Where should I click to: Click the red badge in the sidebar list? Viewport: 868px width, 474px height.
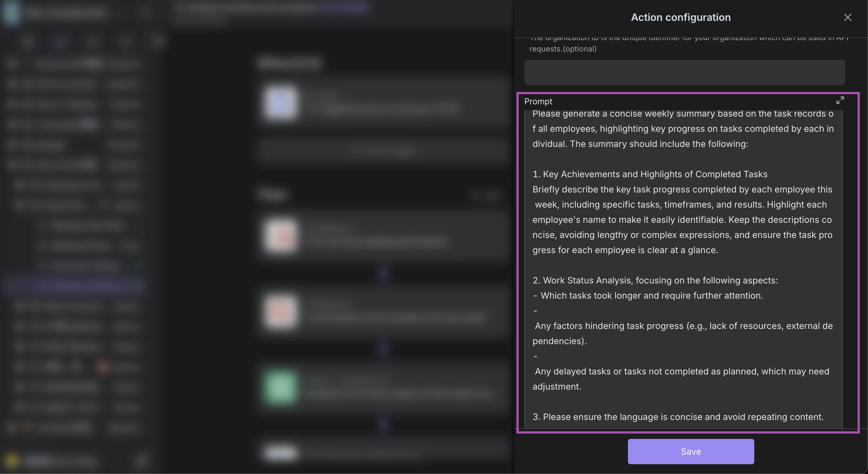(x=102, y=367)
